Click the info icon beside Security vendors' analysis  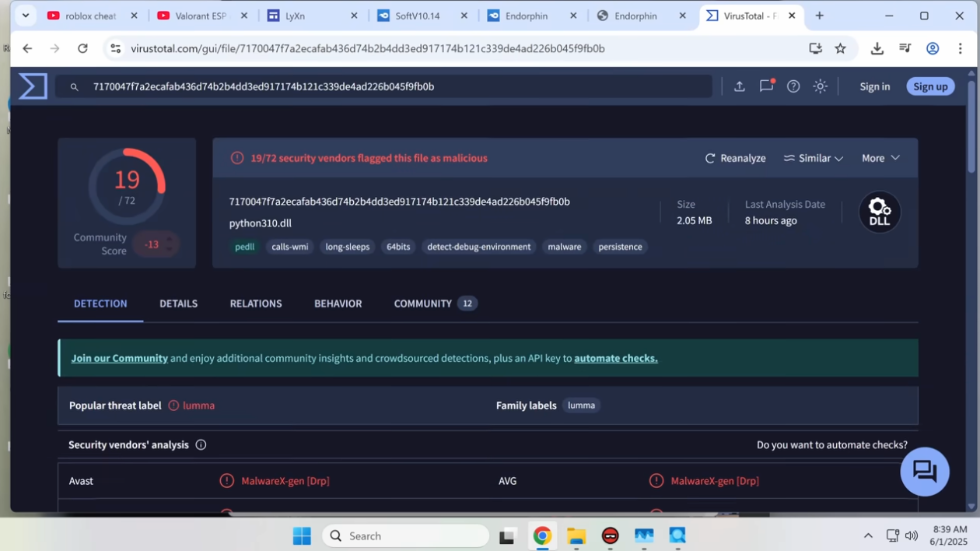[x=201, y=445]
